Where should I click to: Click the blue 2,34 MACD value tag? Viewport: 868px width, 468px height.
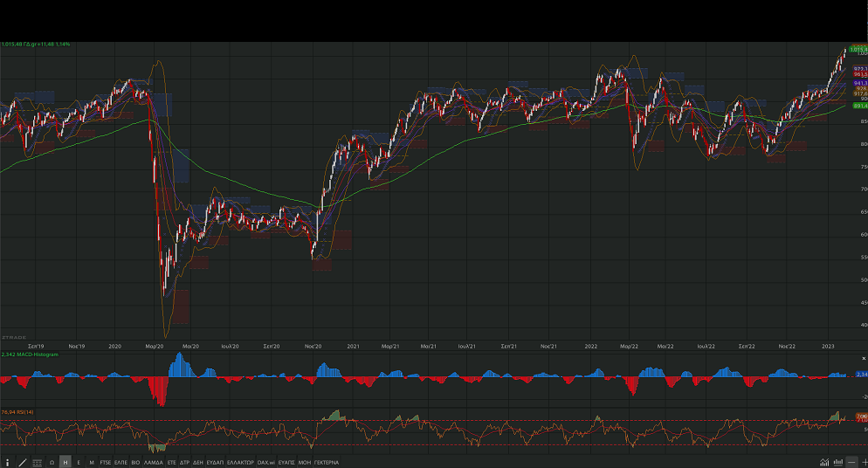coord(862,375)
